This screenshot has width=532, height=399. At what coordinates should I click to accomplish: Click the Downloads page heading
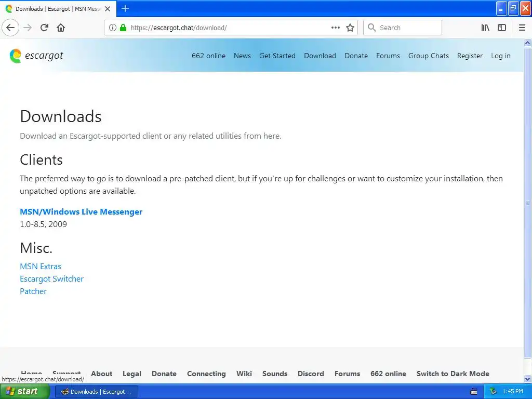[x=61, y=116]
